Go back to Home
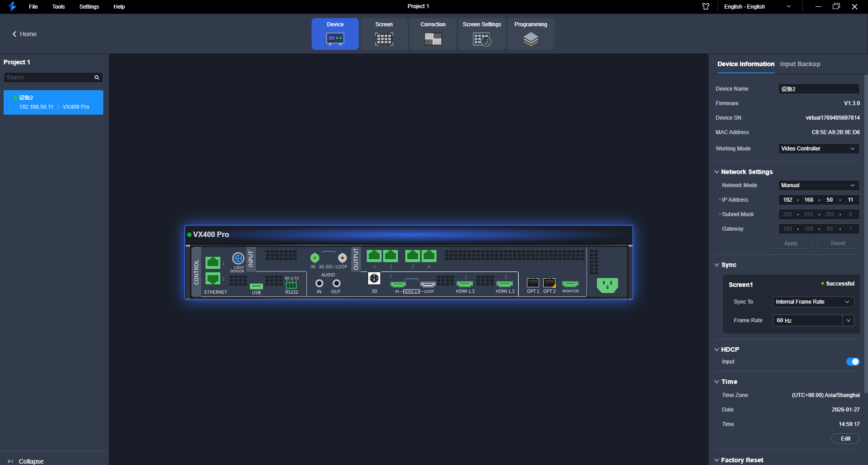Screen dimensions: 868x465 tap(24, 34)
